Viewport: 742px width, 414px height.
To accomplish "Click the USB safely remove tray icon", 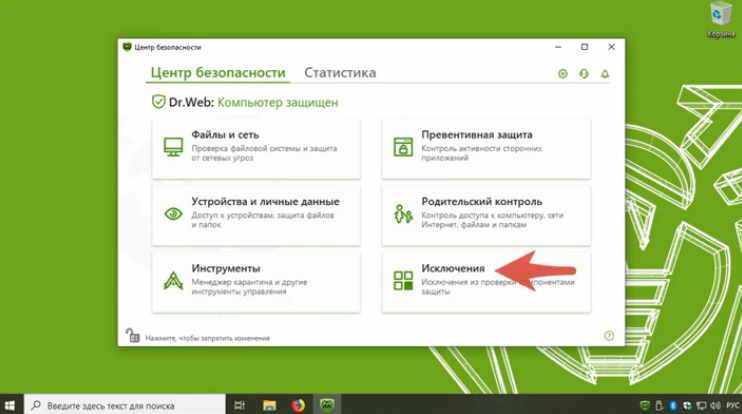I will point(659,405).
